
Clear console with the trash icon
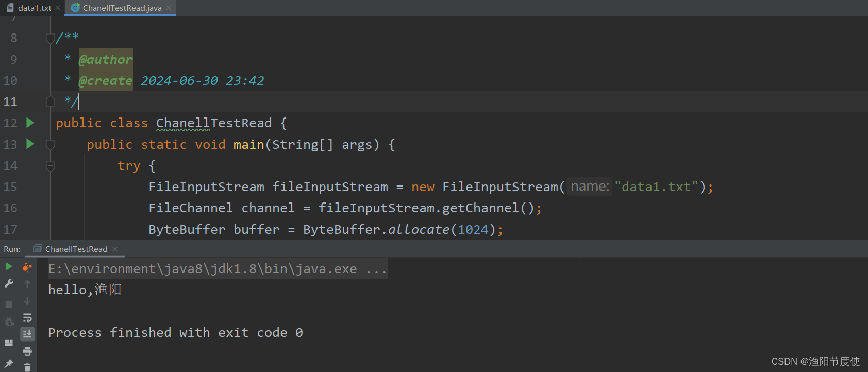[27, 367]
